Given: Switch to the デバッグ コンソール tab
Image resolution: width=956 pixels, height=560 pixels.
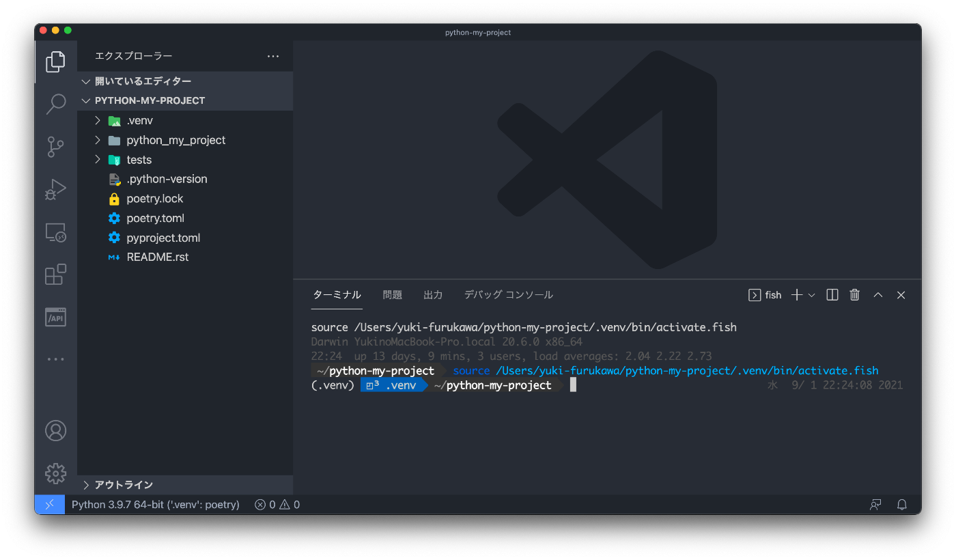Looking at the screenshot, I should [509, 295].
